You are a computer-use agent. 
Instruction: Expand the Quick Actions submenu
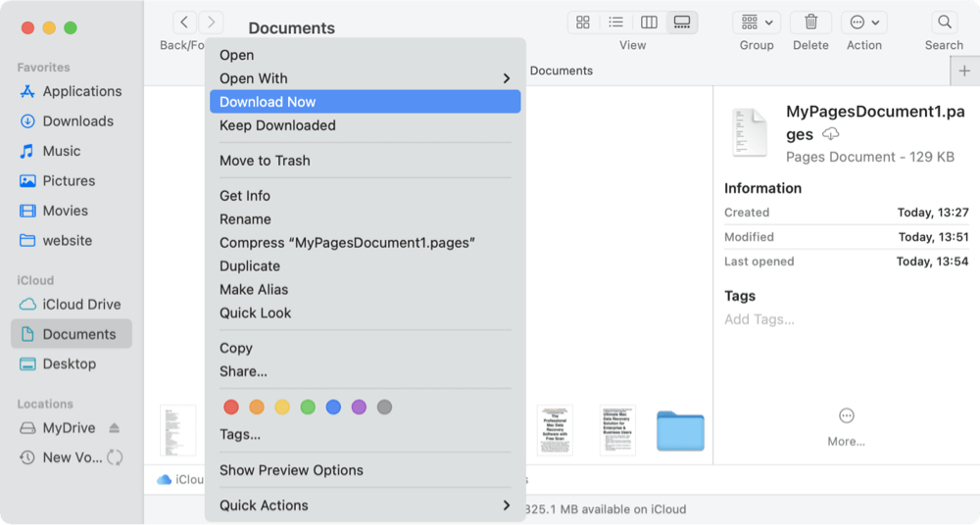pos(365,505)
